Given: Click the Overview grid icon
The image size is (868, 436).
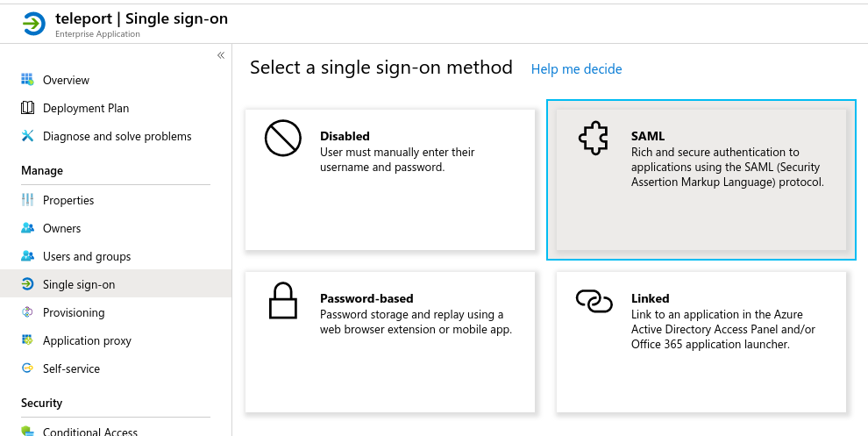Looking at the screenshot, I should click(27, 80).
